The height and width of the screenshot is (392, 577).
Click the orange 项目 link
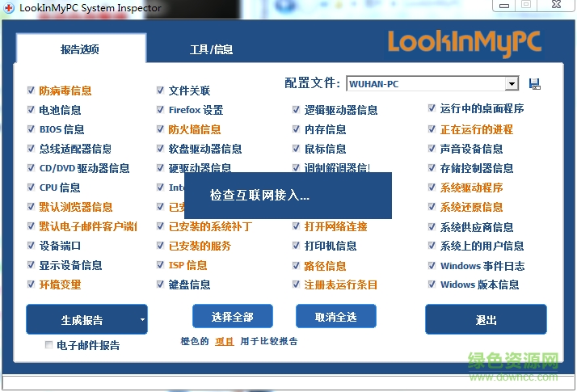coord(225,341)
